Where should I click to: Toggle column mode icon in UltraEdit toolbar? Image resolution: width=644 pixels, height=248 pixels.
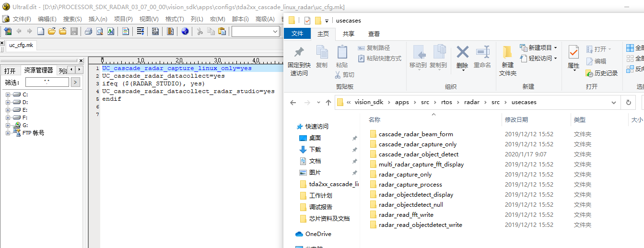point(170,31)
